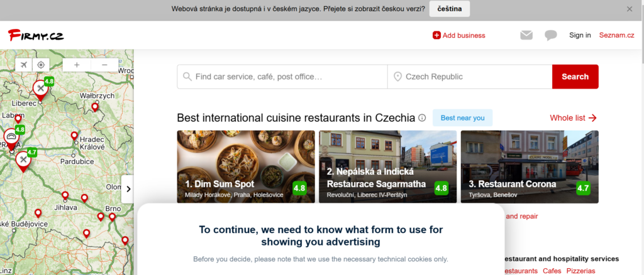Open the Dim Sum Spot restaurant card

(x=246, y=166)
